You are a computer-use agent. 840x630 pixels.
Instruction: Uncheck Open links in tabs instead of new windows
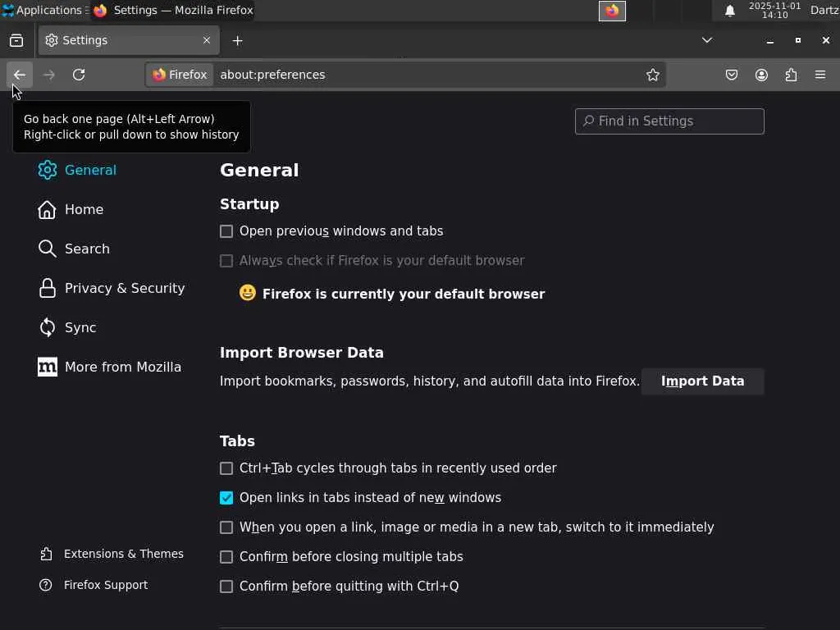coord(226,498)
